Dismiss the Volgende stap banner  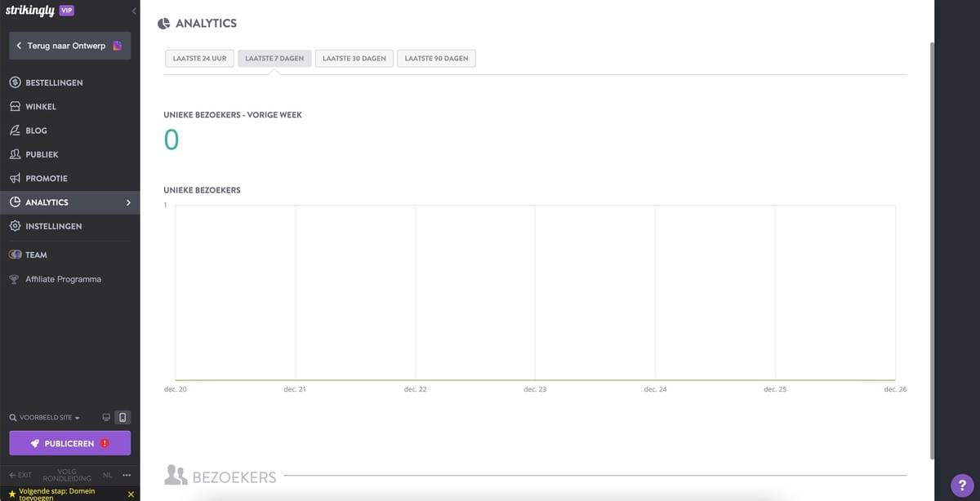(x=131, y=494)
